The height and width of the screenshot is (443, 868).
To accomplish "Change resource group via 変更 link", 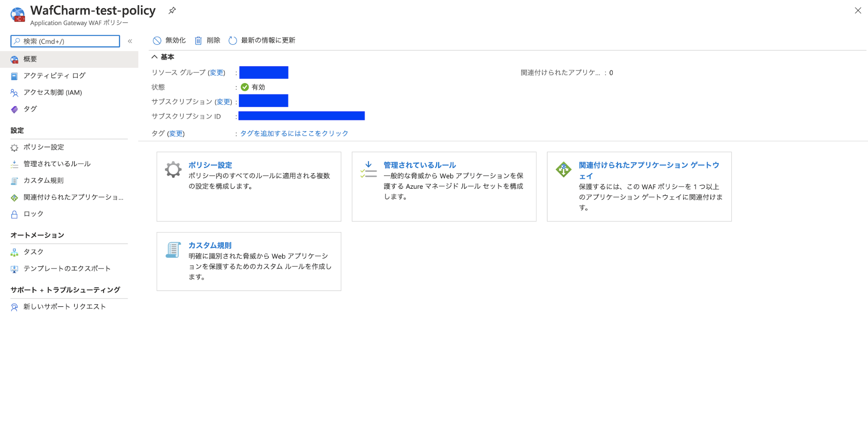I will point(216,72).
